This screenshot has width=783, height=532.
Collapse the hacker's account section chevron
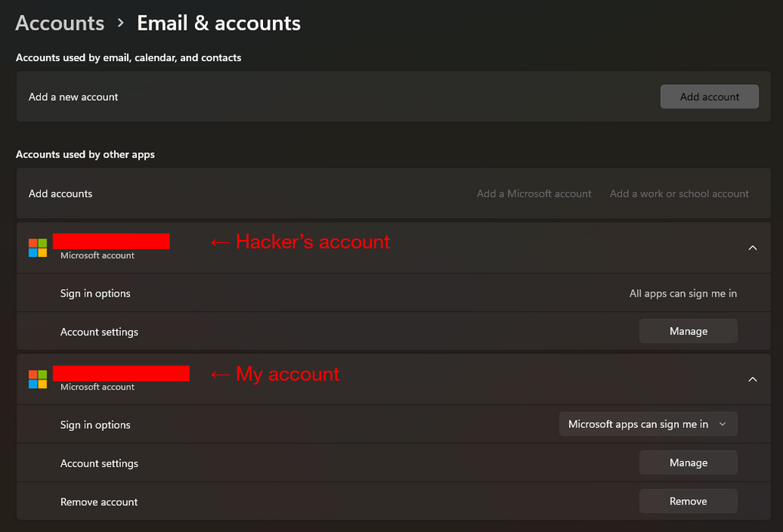tap(752, 248)
